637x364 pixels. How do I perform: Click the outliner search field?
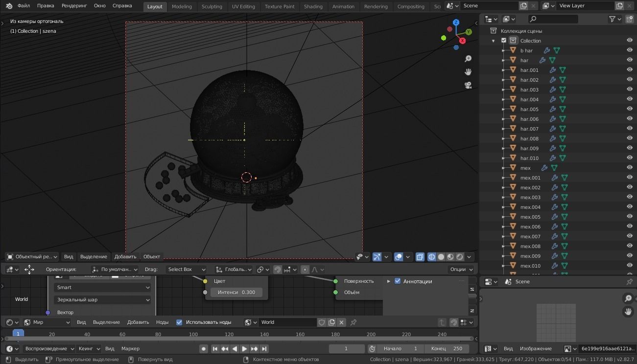pyautogui.click(x=553, y=19)
